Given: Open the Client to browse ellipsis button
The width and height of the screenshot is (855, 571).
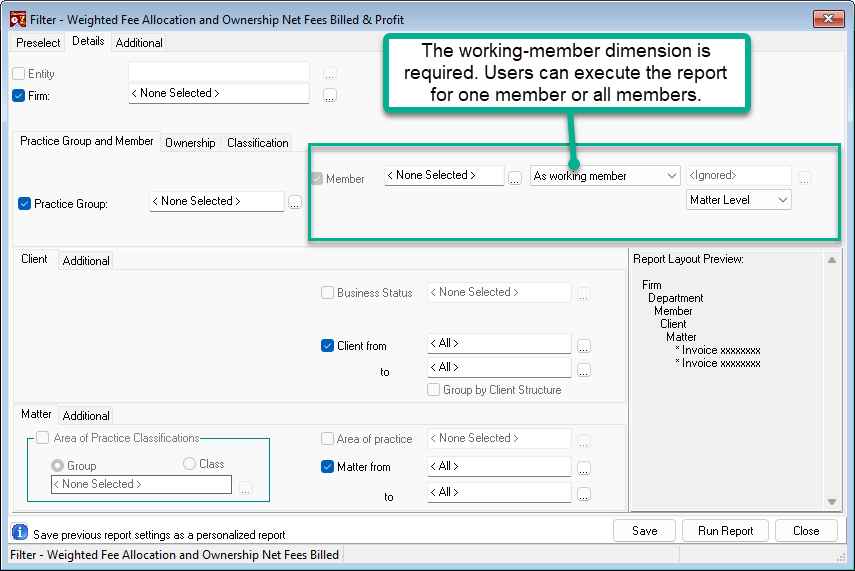Looking at the screenshot, I should coord(583,370).
